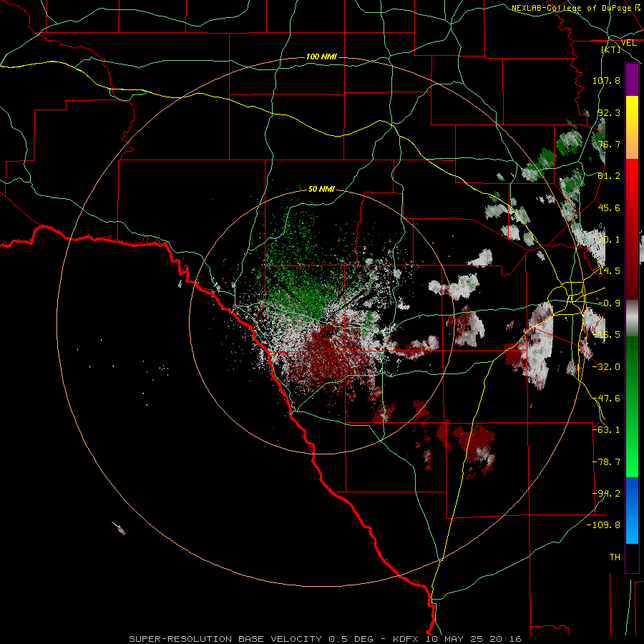
Task: Click the 100 NMI range ring label
Action: (x=321, y=57)
